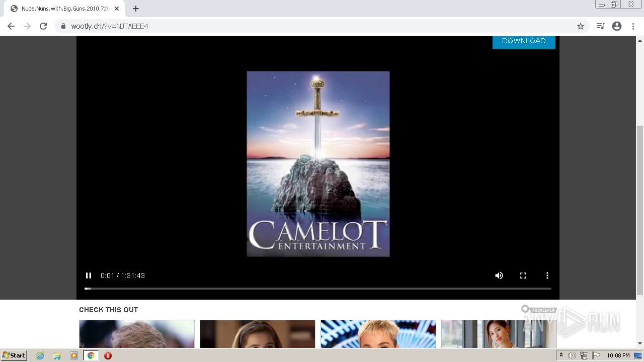Viewport: 644px width, 362px height.
Task: Go back to previous page
Action: pos(11,26)
